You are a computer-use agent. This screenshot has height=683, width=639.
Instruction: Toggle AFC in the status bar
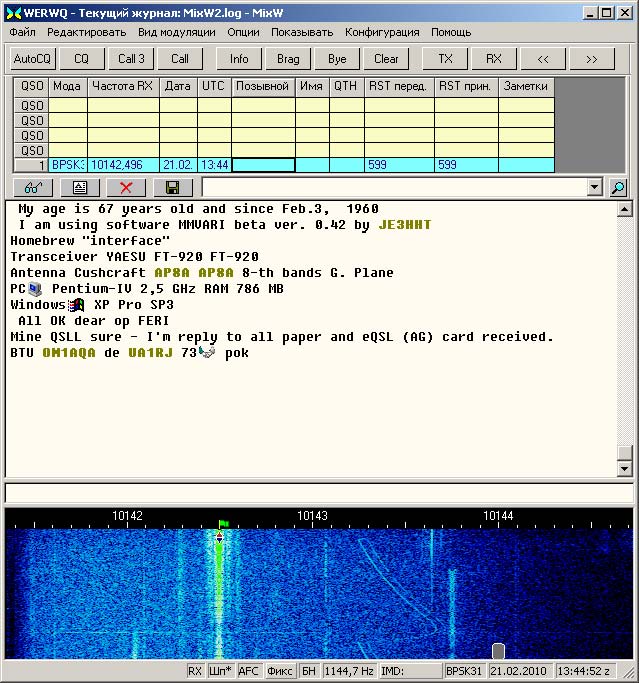point(249,671)
